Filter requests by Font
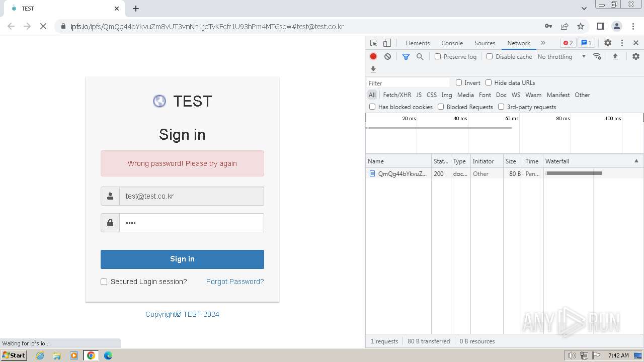This screenshot has width=644, height=362. pyautogui.click(x=485, y=95)
